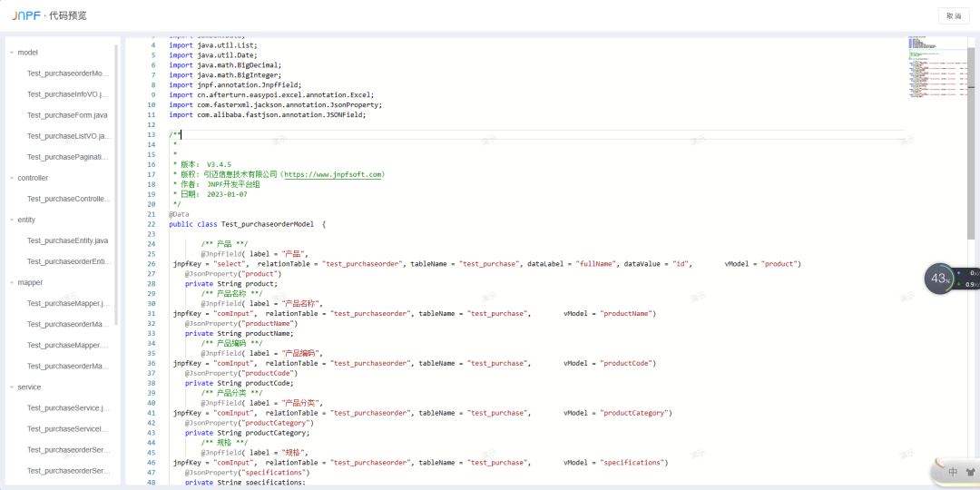
Task: Open the Test_purchaseorderEnti... file
Action: pos(69,262)
